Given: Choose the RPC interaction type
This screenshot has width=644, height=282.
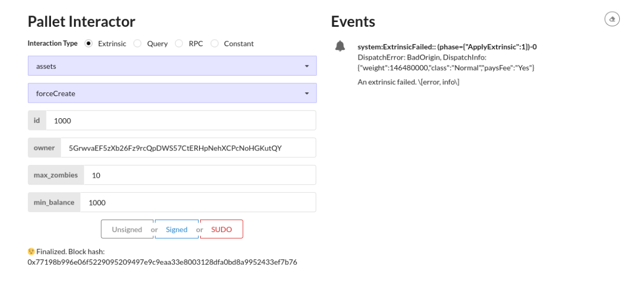Looking at the screenshot, I should pyautogui.click(x=179, y=44).
